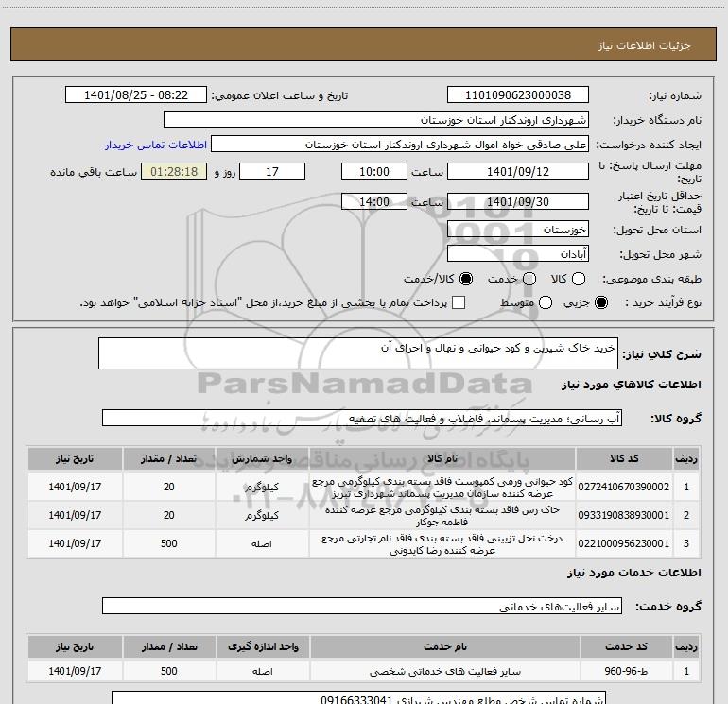Click the buyer name field شهرداری اروندکنار
Screen dimensions: 728x704
376,120
